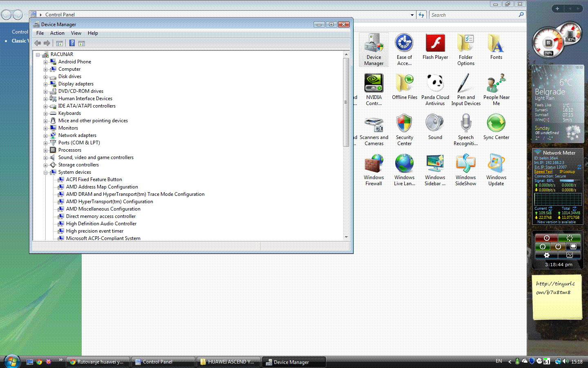The image size is (588, 368).
Task: Click the Back arrow in Device Manager toolbar
Action: click(x=38, y=43)
